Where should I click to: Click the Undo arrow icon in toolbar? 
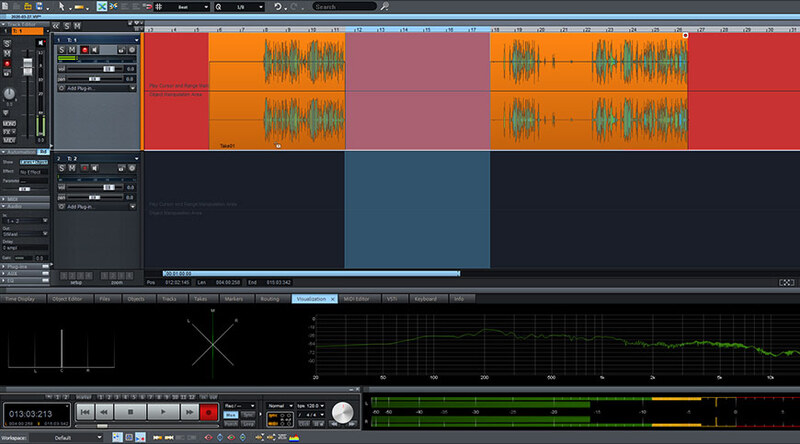pos(278,6)
